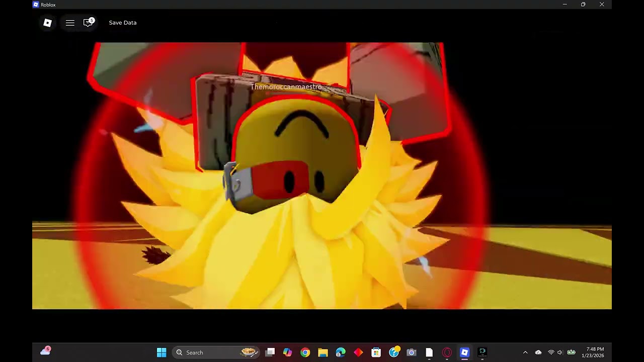Open the Roblox logo menu
Image resolution: width=644 pixels, height=362 pixels.
click(47, 23)
